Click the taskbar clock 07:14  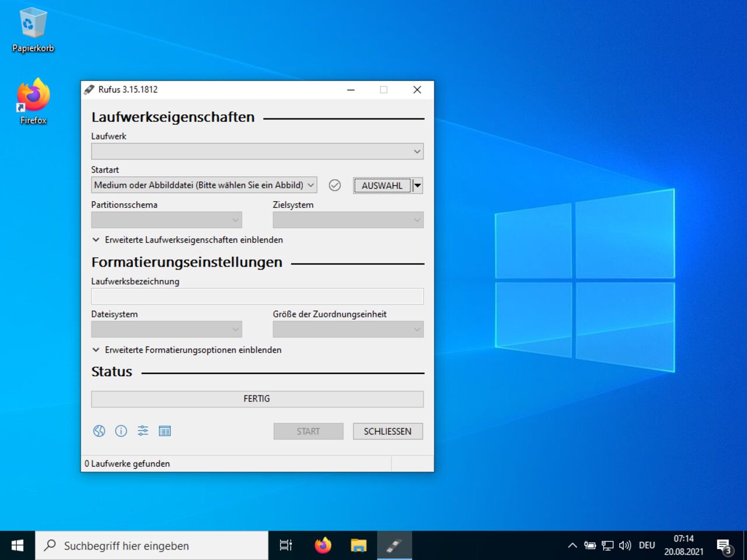tap(683, 545)
